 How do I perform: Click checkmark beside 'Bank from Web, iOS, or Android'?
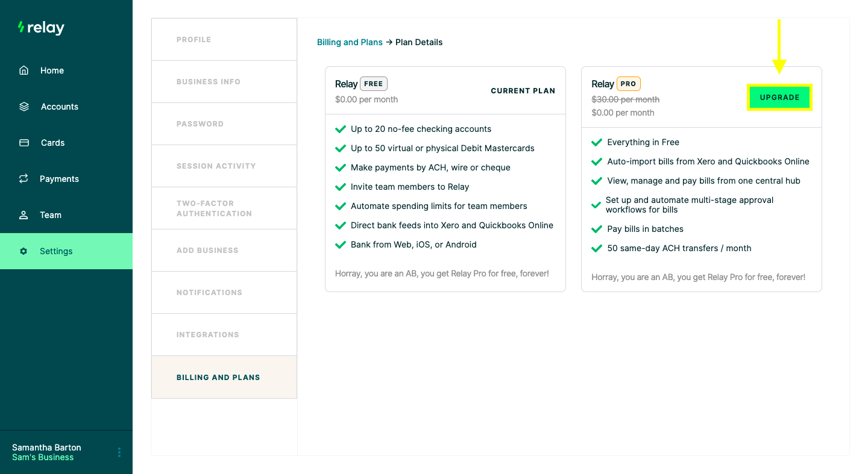(341, 245)
